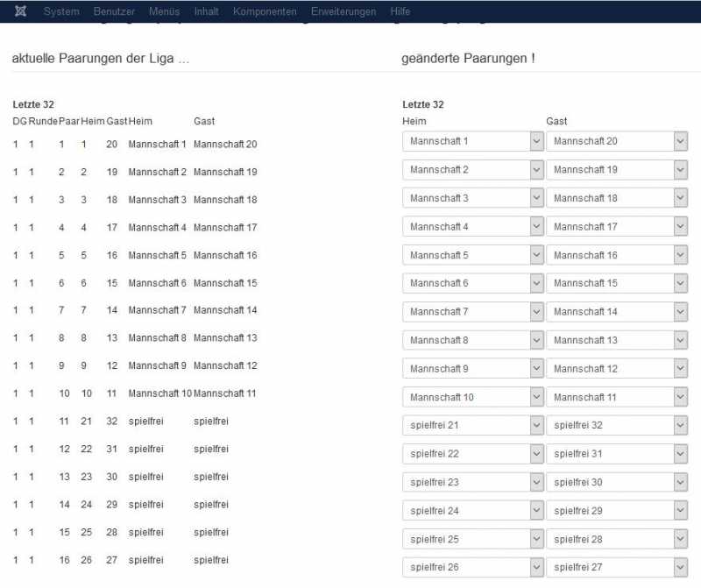701x588 pixels.
Task: Expand the spielfrei 31 guest dropdown
Action: [617, 454]
